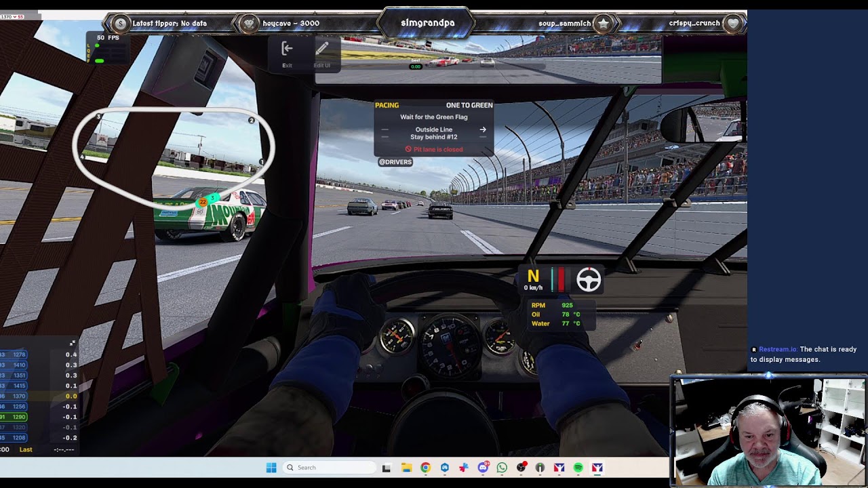Image resolution: width=868 pixels, height=488 pixels.
Task: Click the heart badge next to cr1spy_crunch
Action: [x=732, y=23]
